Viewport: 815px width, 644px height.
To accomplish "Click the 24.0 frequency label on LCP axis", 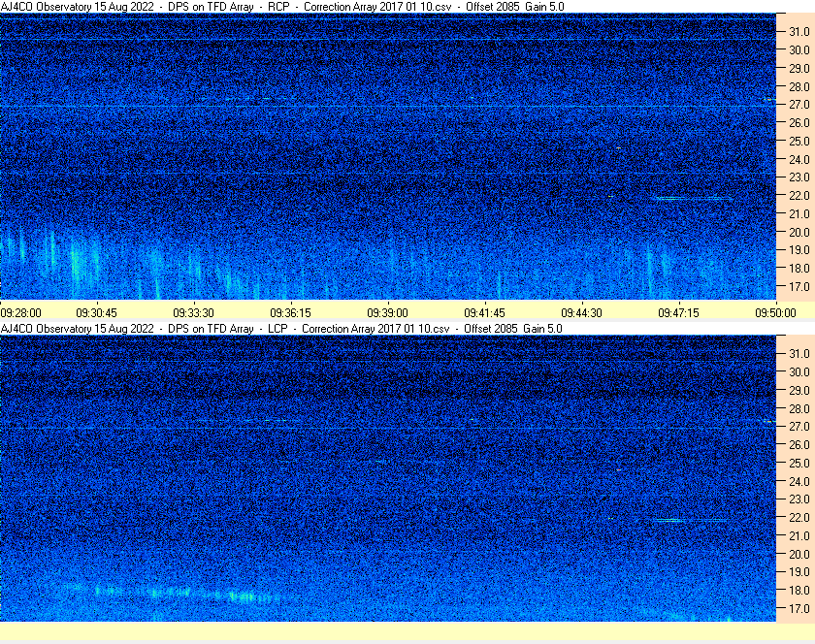I will [x=799, y=481].
